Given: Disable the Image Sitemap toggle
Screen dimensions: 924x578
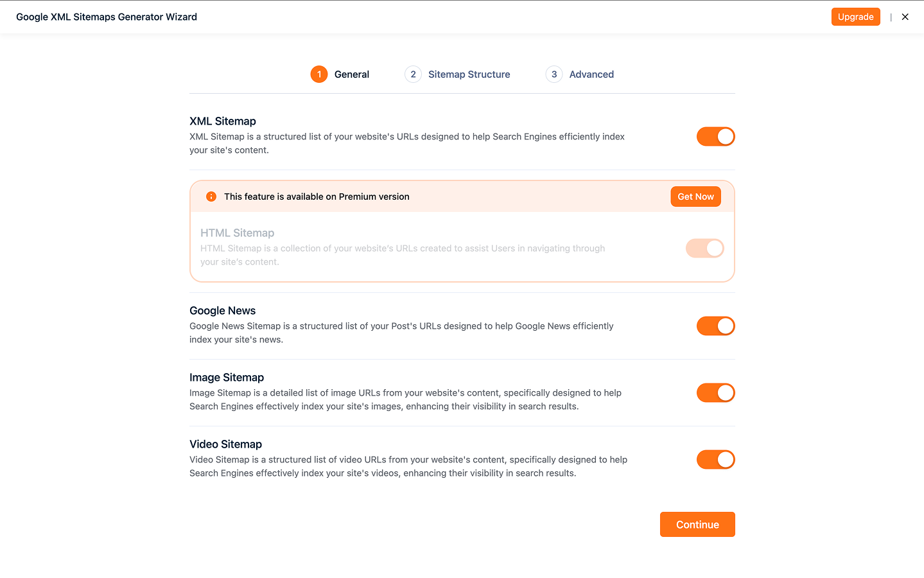Looking at the screenshot, I should coord(715,393).
